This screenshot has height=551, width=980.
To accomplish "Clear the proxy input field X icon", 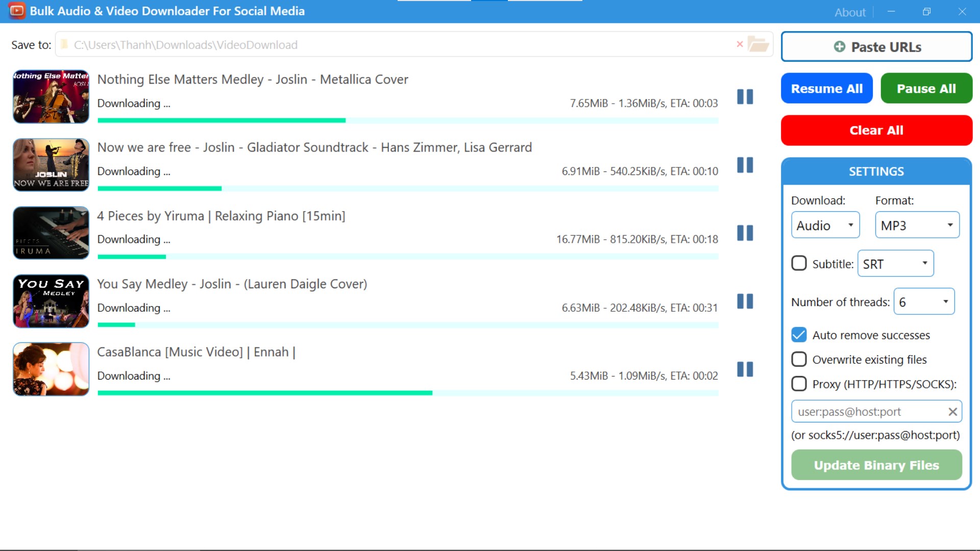I will (952, 412).
